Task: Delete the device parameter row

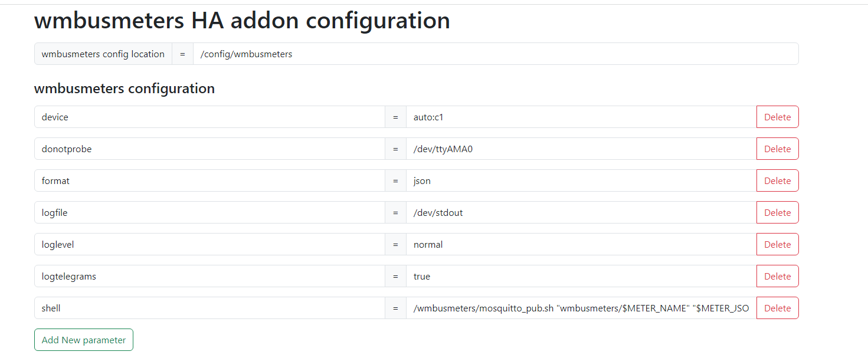Action: point(777,117)
